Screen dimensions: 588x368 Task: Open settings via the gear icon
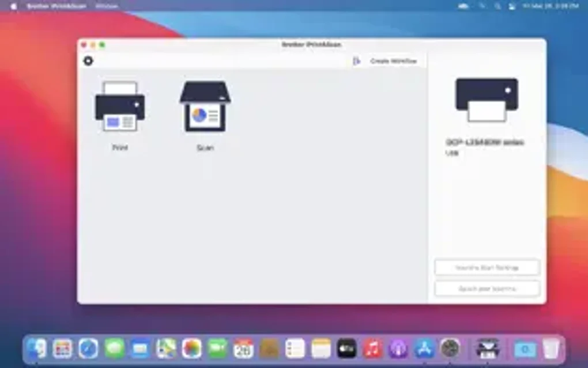point(88,60)
